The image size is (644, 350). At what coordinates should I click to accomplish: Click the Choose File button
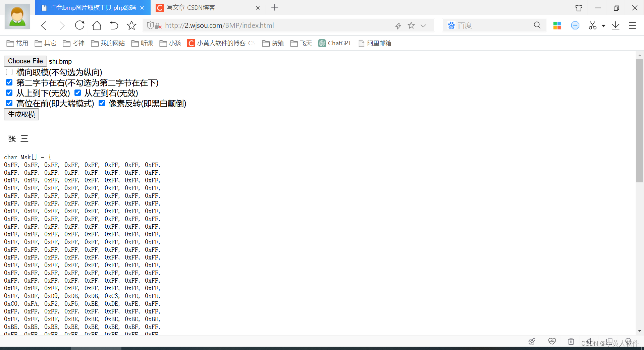25,61
